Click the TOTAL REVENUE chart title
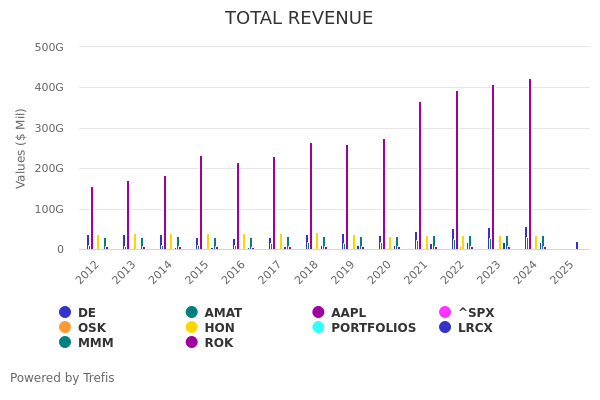 tap(299, 19)
